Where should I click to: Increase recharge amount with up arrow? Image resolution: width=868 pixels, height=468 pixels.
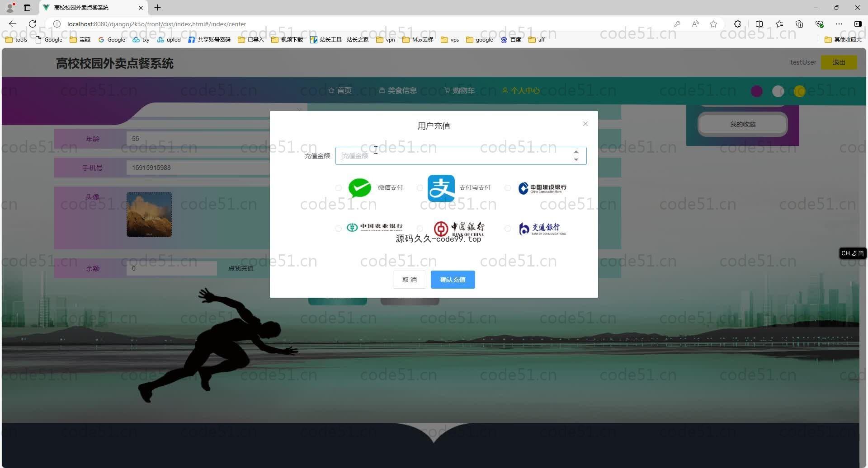(x=576, y=152)
